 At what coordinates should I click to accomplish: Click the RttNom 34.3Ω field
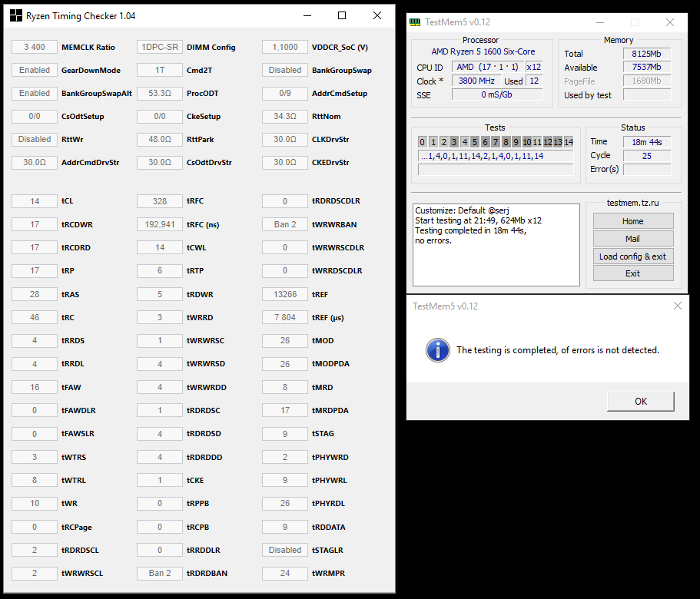tap(285, 116)
